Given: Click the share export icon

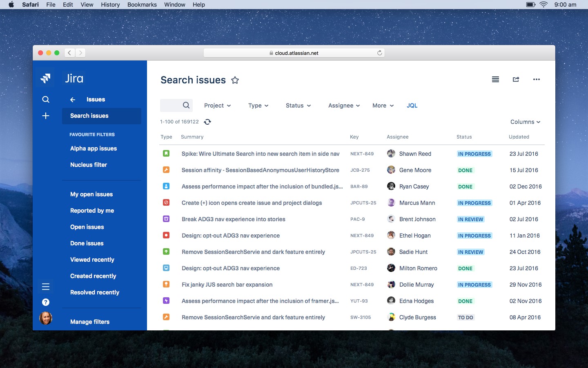Looking at the screenshot, I should pyautogui.click(x=516, y=79).
